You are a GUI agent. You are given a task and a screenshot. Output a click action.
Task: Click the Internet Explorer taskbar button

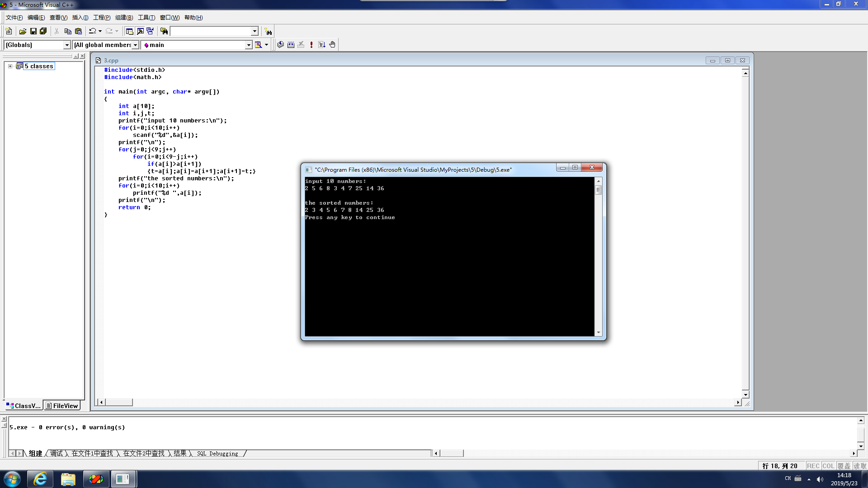[40, 479]
